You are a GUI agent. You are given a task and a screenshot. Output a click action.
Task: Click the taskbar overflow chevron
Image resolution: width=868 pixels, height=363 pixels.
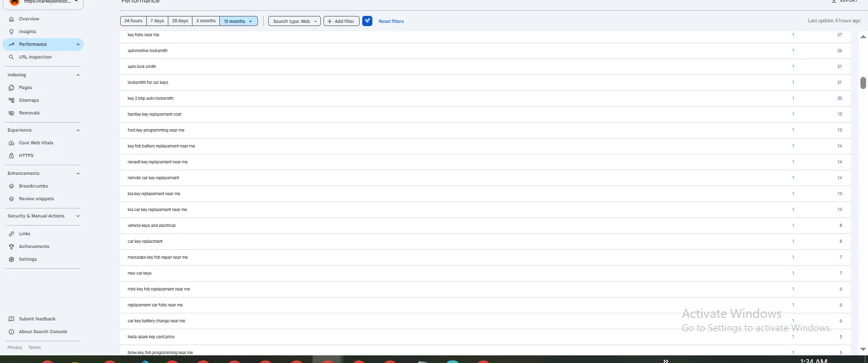(665, 360)
